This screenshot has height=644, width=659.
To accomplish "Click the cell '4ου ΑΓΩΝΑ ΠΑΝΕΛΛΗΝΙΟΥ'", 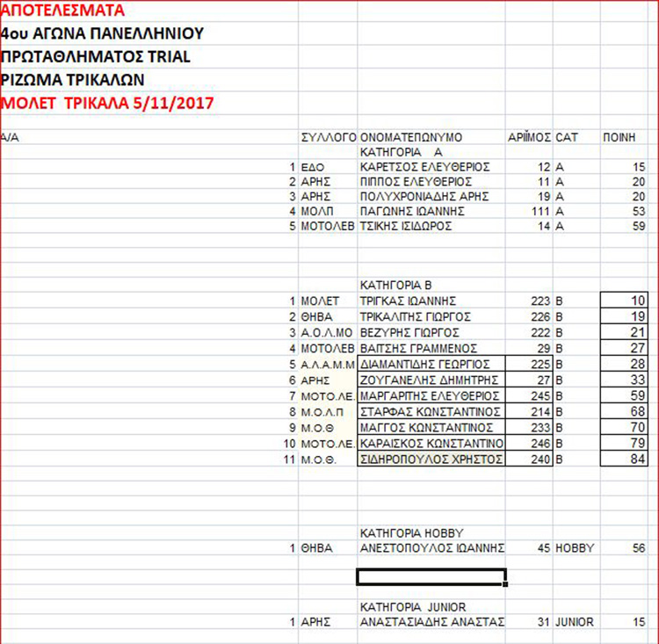I will pyautogui.click(x=102, y=33).
